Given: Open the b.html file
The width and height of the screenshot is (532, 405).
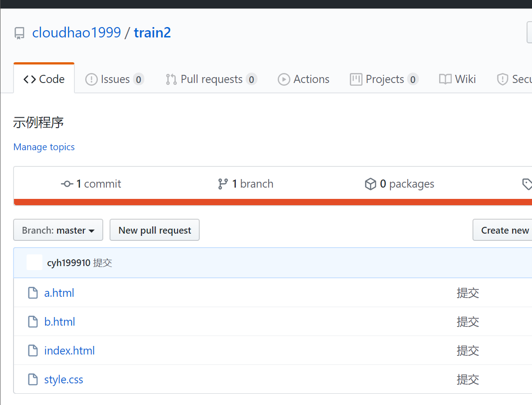Looking at the screenshot, I should [60, 322].
